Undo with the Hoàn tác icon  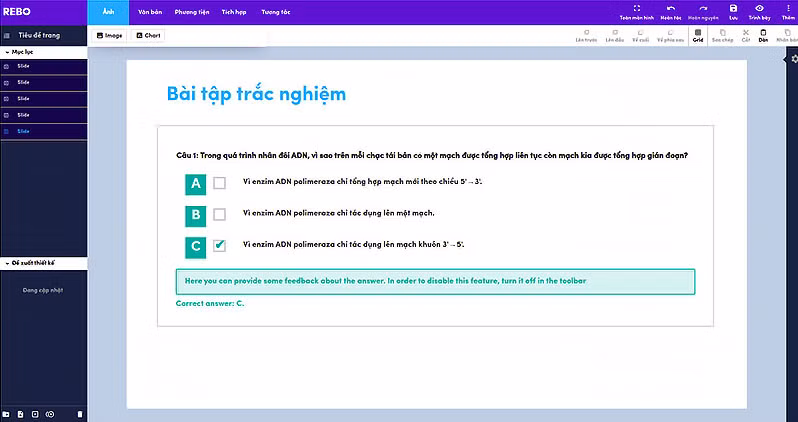tap(671, 8)
